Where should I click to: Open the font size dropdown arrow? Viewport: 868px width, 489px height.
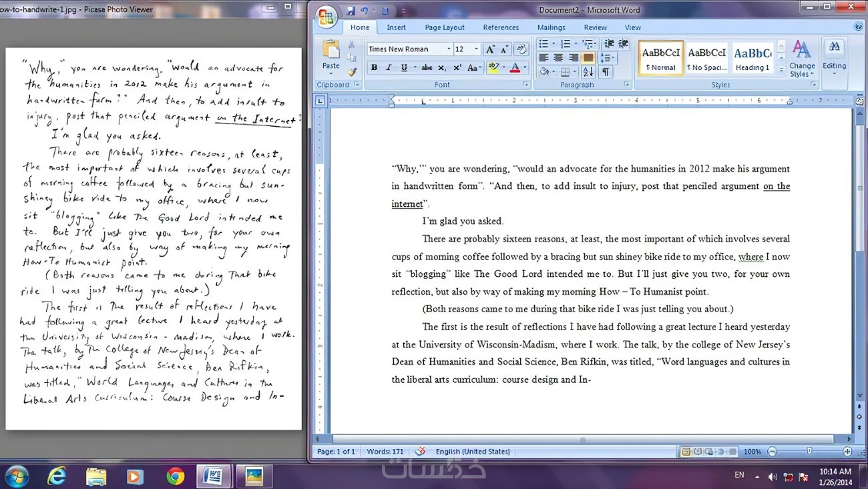pos(476,49)
